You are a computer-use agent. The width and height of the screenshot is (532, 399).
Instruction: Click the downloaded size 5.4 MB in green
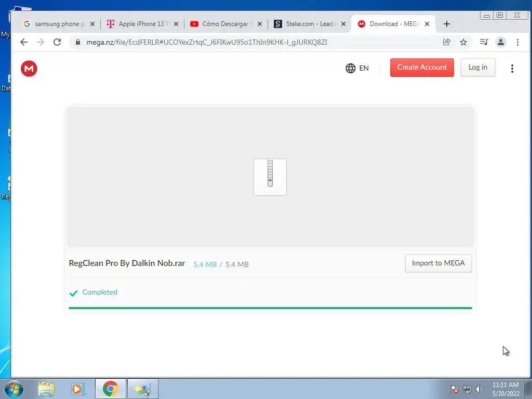(x=205, y=264)
